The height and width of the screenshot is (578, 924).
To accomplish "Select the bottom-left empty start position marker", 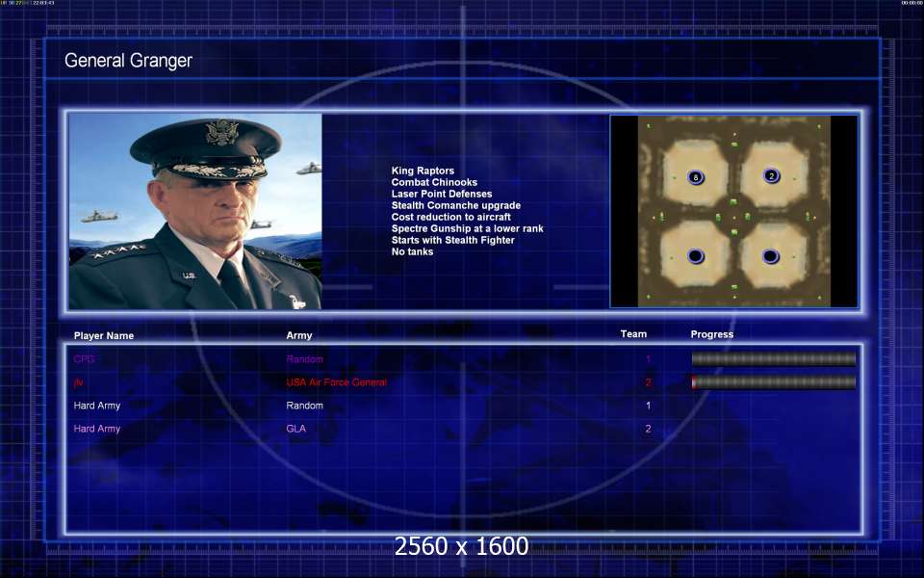I will [x=696, y=256].
